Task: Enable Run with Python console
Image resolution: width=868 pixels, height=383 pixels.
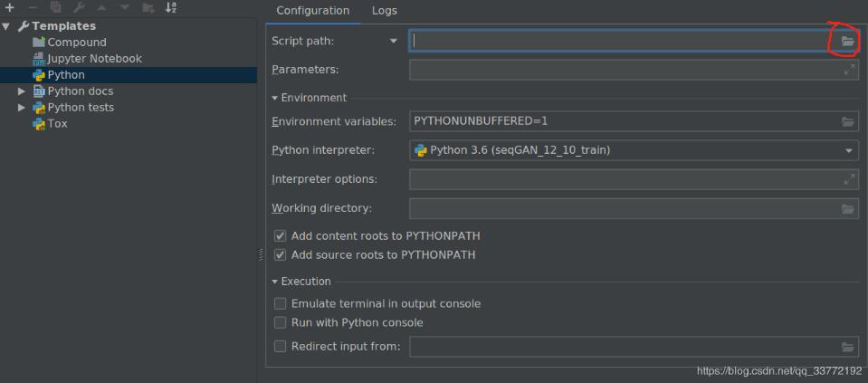Action: (x=281, y=322)
